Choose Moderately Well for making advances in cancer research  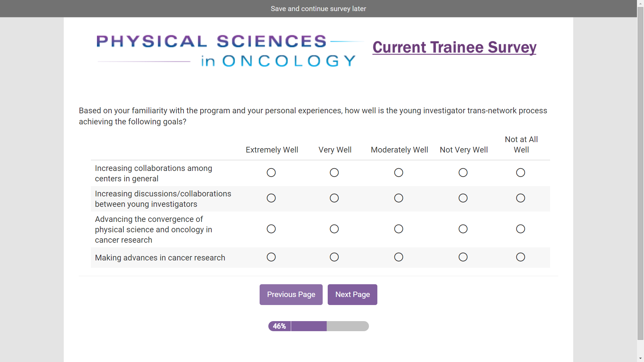coord(398,257)
